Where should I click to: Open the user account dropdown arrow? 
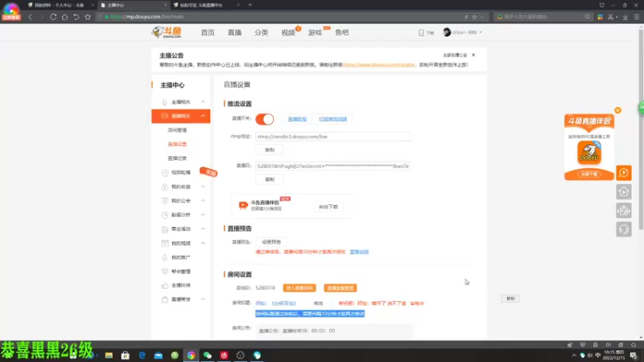click(x=481, y=32)
